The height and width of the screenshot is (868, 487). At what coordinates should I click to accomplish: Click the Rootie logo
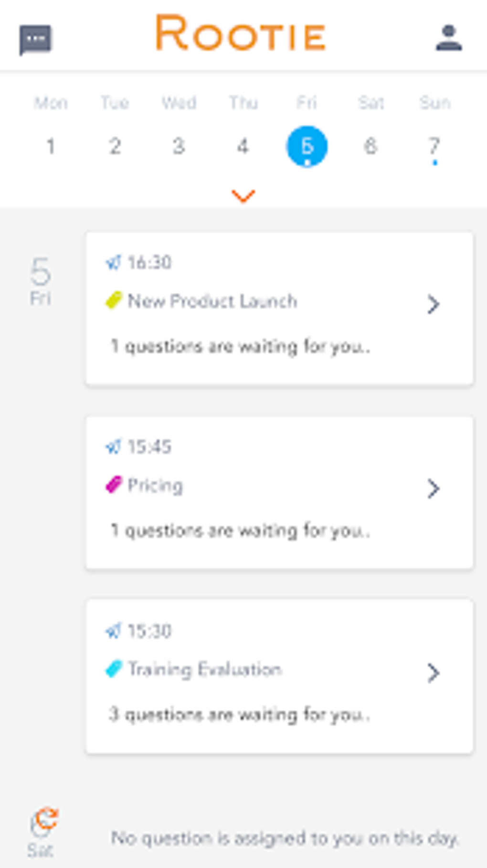coord(241,33)
